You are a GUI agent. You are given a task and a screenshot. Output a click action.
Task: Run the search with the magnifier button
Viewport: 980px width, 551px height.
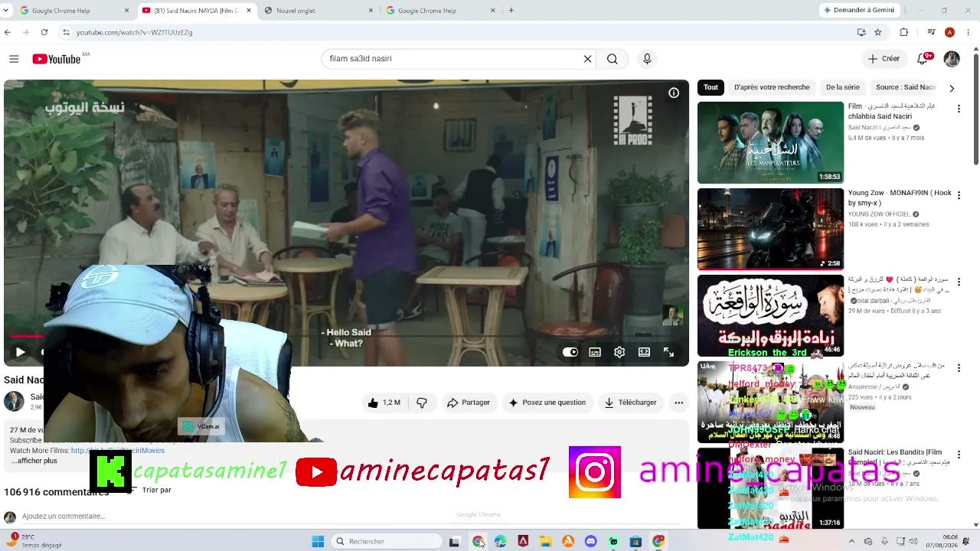point(612,59)
